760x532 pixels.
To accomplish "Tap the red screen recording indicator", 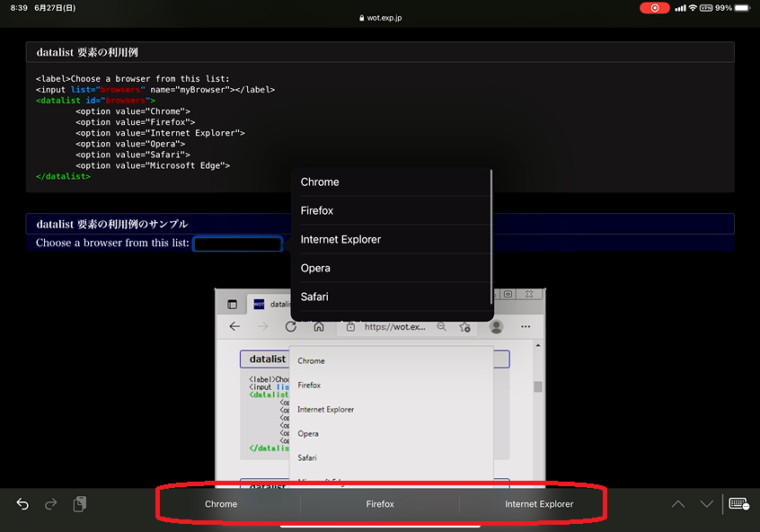I will point(654,8).
